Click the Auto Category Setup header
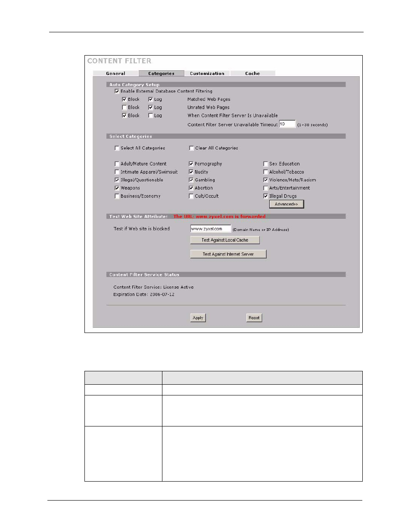Image resolution: width=411 pixels, height=532 pixels. coord(134,85)
